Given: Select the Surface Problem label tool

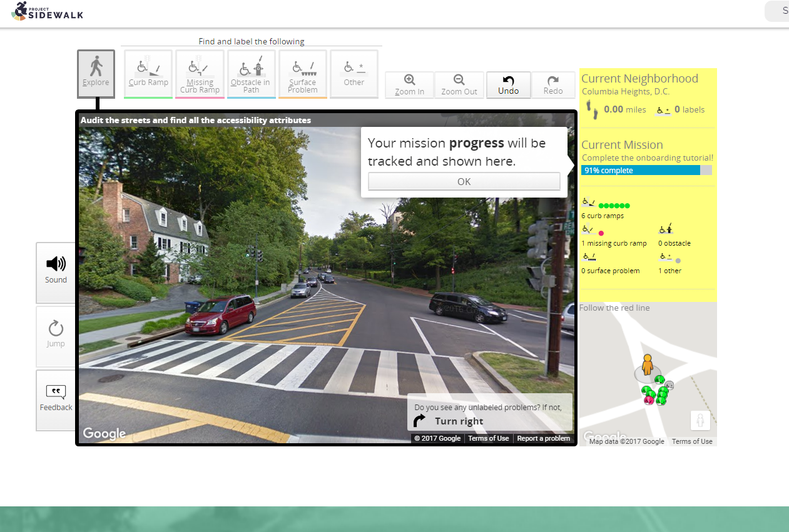Looking at the screenshot, I should [303, 74].
